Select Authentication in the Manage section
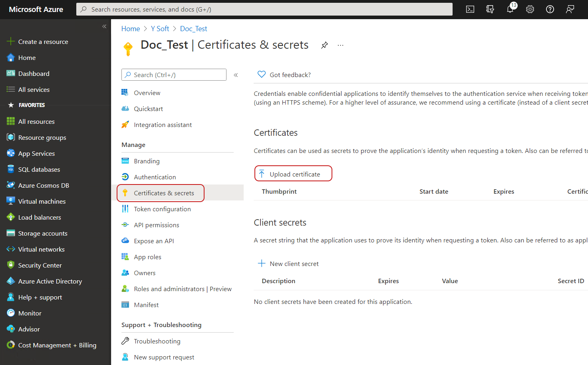Viewport: 588px width, 365px height. [155, 177]
